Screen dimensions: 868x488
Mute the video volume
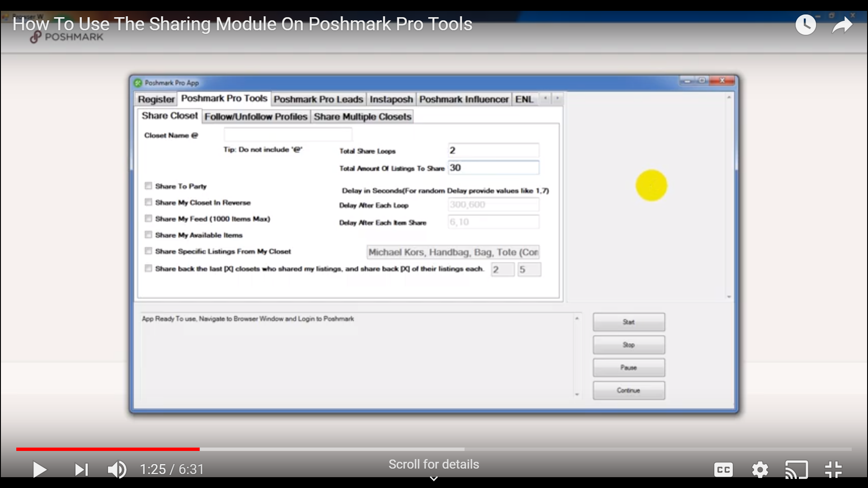point(117,469)
